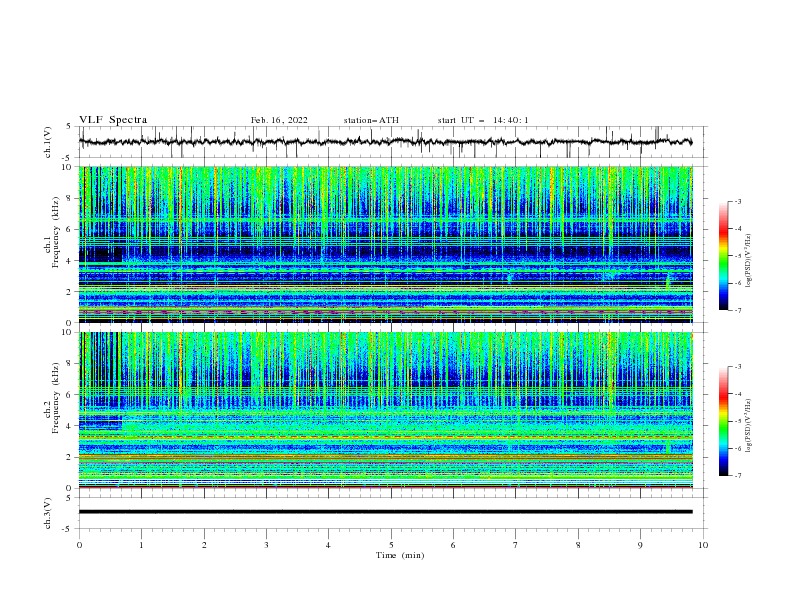Click inside the ch.2 spectrogram panel

(x=385, y=410)
